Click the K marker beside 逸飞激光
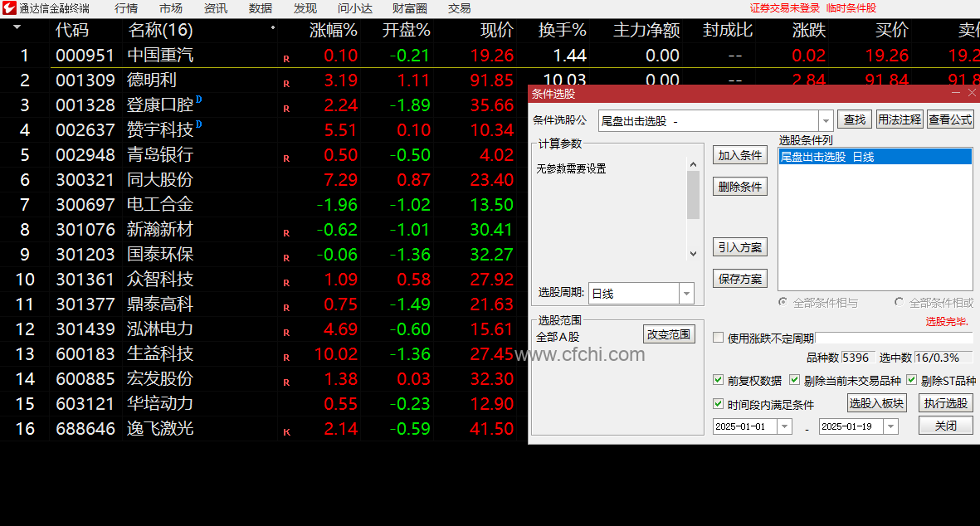980x526 pixels. pos(286,432)
